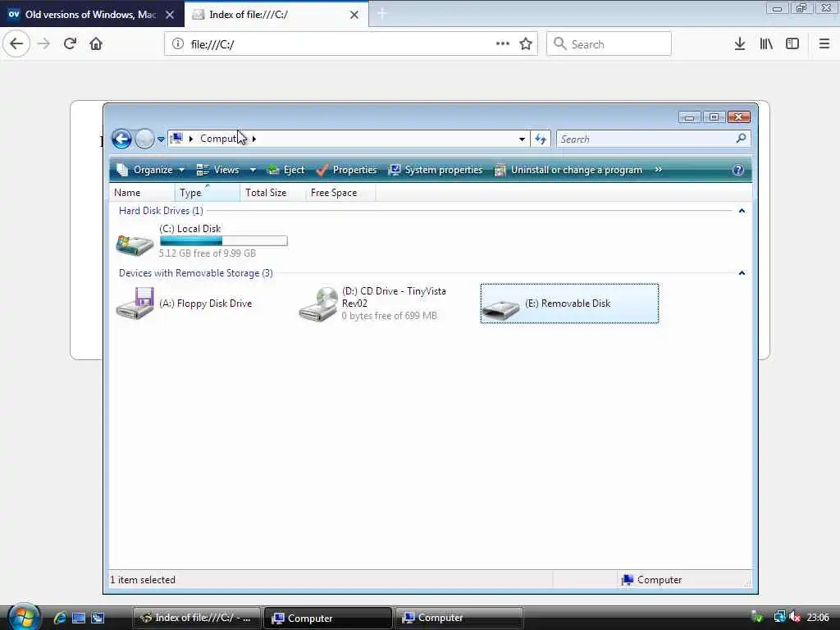Select the (E:) Removable Disk icon
The image size is (840, 630).
pos(500,309)
